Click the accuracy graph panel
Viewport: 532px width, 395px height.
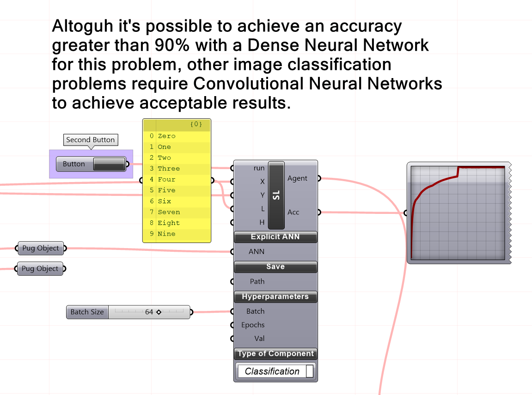458,213
